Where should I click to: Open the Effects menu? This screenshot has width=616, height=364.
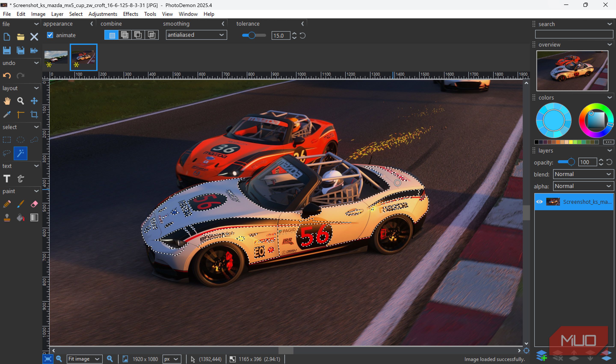130,14
